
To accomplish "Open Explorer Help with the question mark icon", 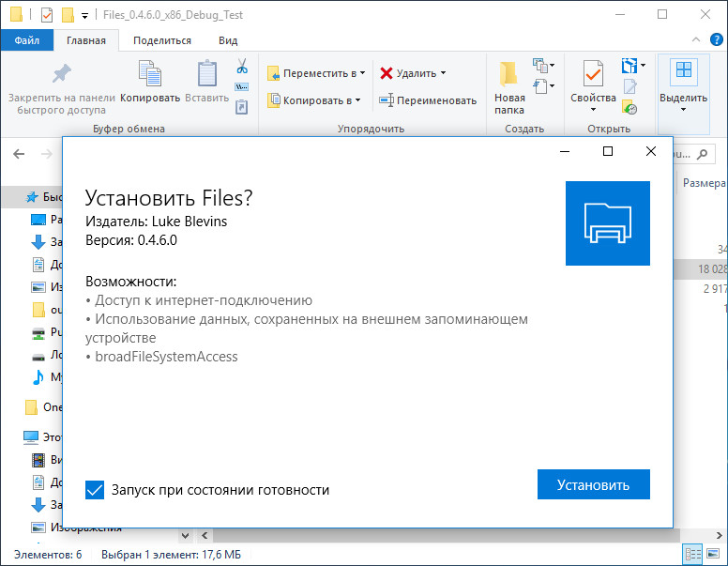I will point(717,40).
